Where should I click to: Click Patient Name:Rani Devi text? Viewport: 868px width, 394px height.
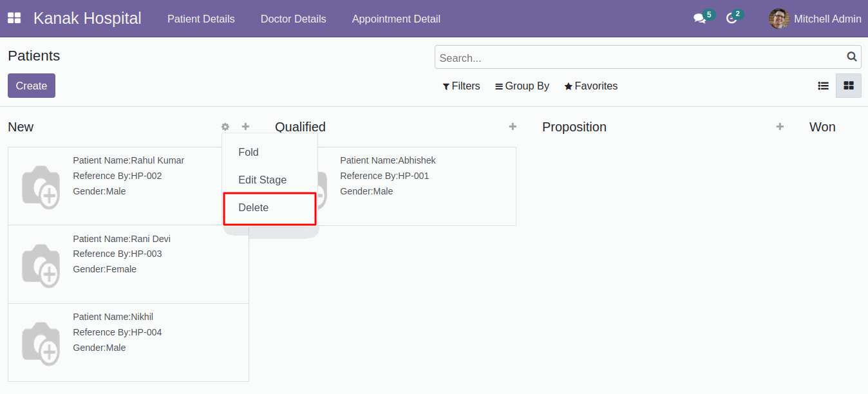122,239
